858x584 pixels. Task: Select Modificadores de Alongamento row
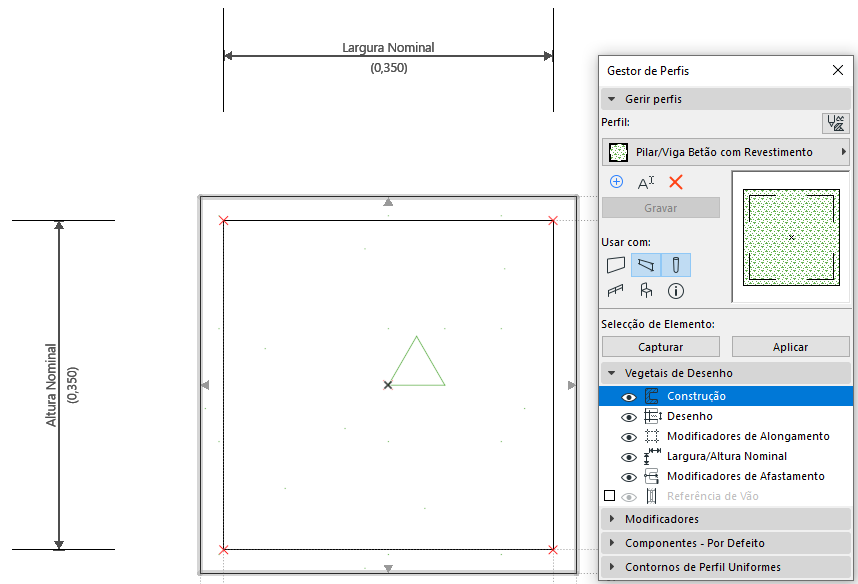coord(726,436)
